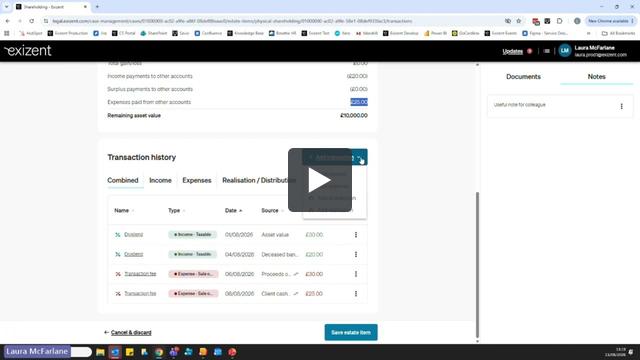The height and width of the screenshot is (360, 640).
Task: Open options for the £25.00 transaction fee
Action: [356, 293]
